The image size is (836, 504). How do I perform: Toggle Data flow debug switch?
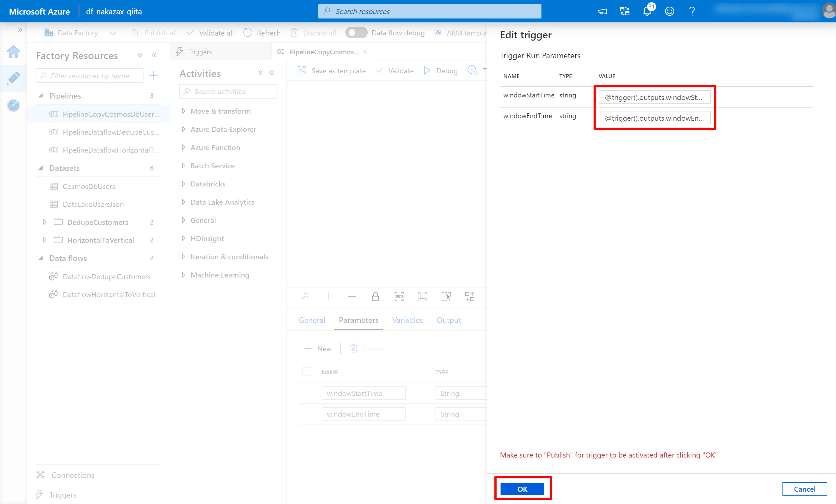point(356,32)
